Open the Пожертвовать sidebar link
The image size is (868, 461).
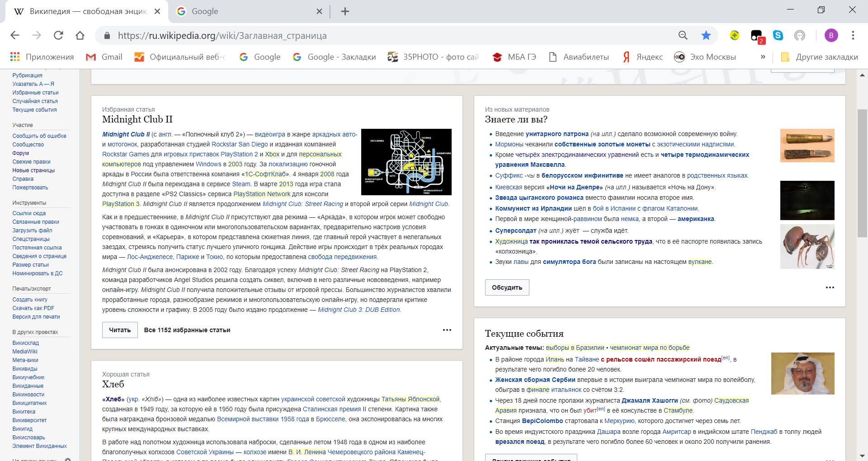tap(30, 188)
